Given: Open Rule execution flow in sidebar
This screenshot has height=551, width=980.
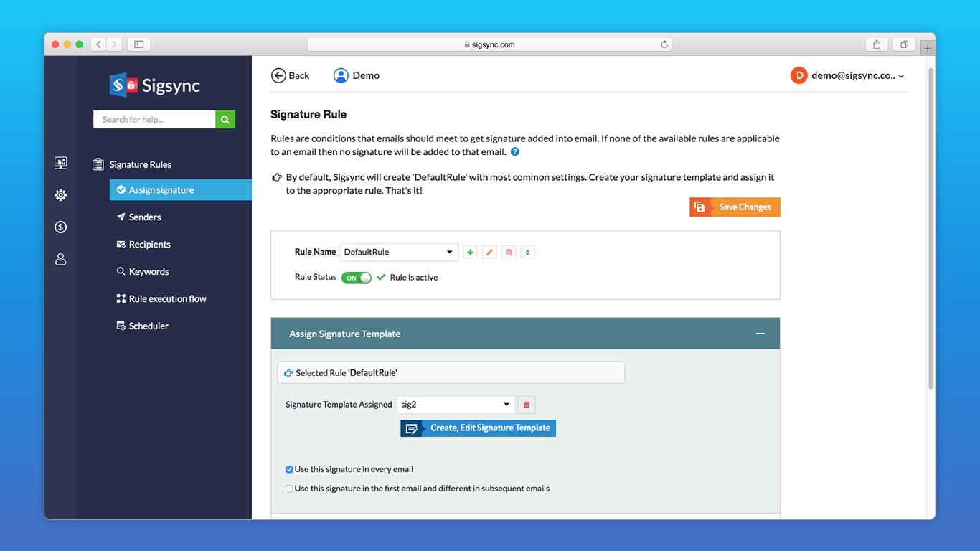Looking at the screenshot, I should coord(161,298).
